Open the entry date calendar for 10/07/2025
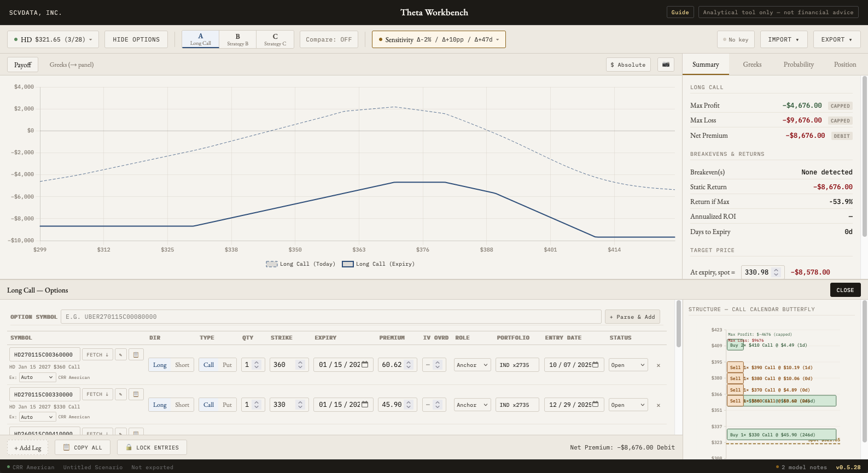Screen dimensions: 868x473 tap(596, 365)
